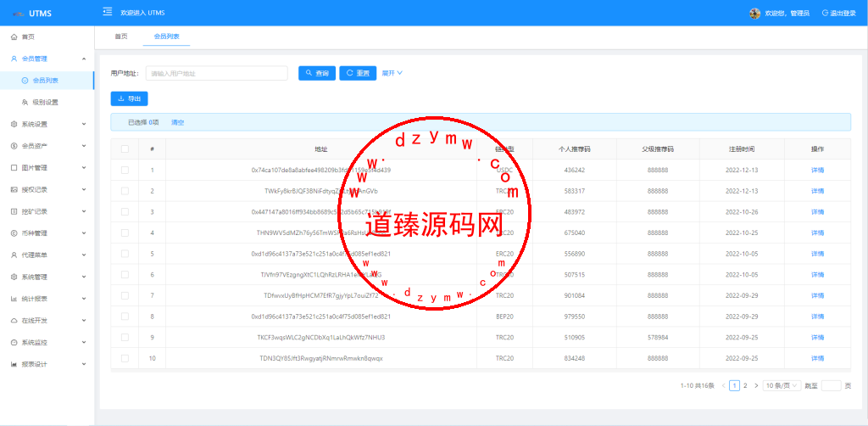Click the icon beside 级别设置
The width and height of the screenshot is (868, 426).
click(25, 103)
